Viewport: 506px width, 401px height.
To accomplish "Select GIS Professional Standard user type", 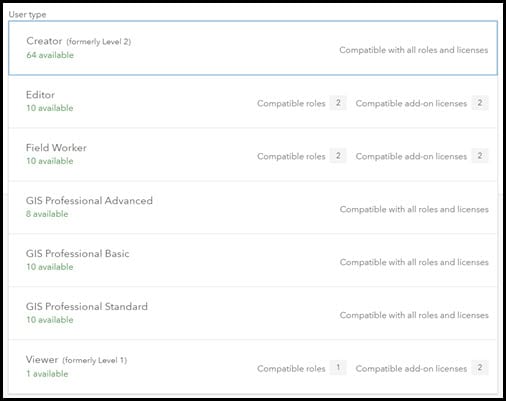I will pyautogui.click(x=253, y=313).
